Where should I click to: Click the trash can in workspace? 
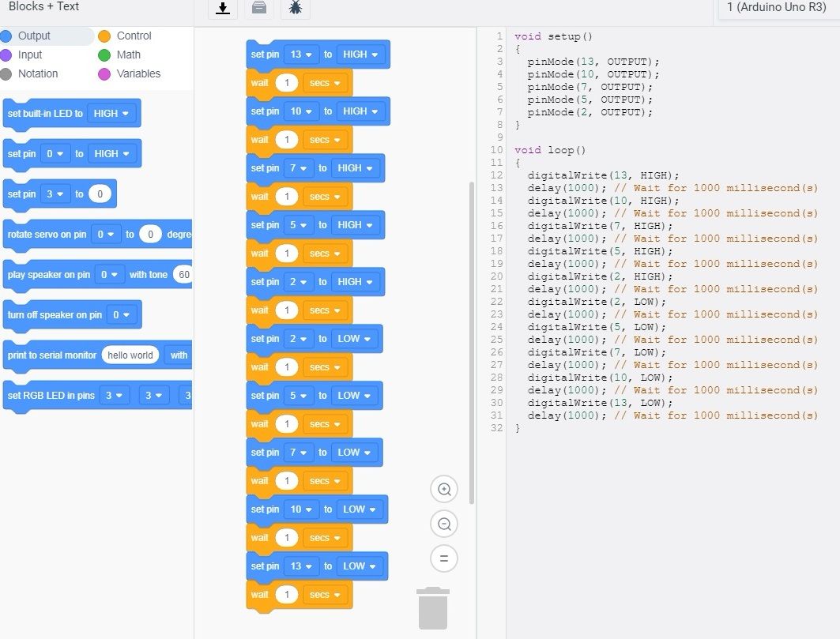tap(433, 608)
